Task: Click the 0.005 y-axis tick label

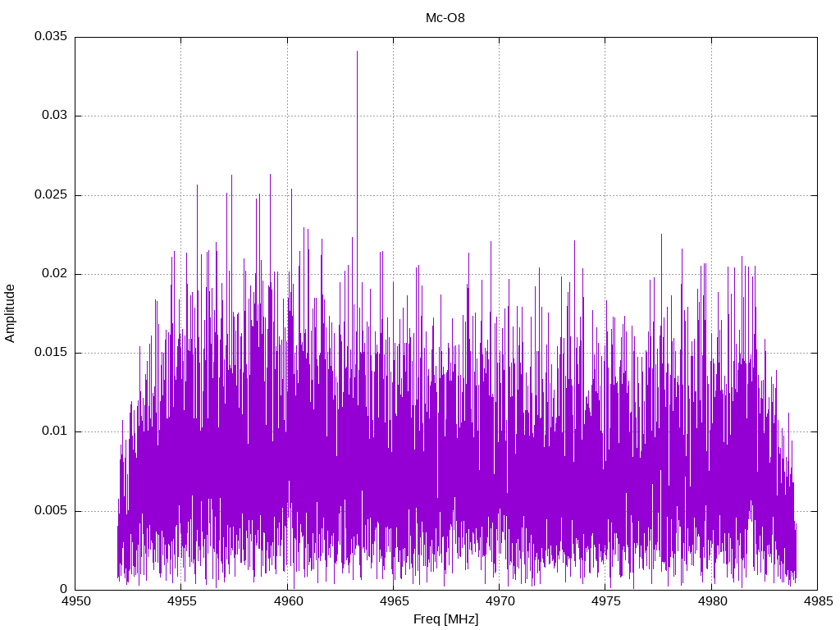Action: tap(50, 511)
